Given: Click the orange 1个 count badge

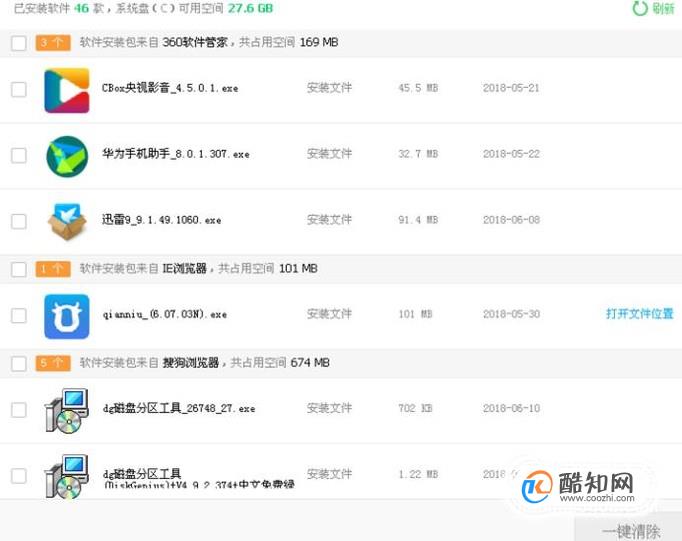Looking at the screenshot, I should click(53, 269).
